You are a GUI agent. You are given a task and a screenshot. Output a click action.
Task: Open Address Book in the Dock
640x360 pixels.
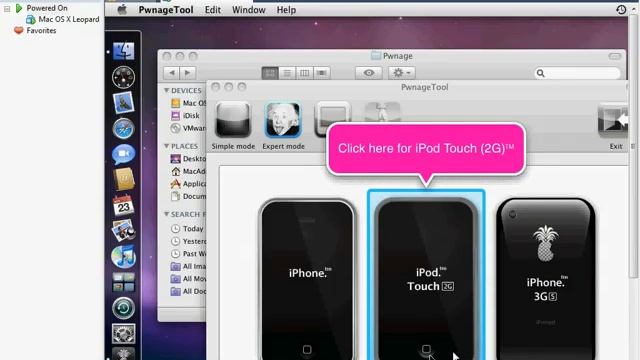124,179
